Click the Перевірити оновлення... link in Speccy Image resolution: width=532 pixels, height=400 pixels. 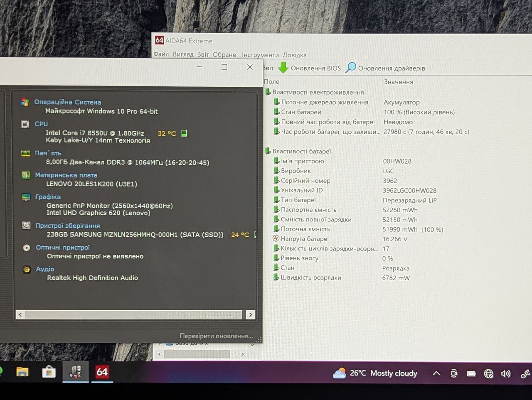click(x=216, y=336)
